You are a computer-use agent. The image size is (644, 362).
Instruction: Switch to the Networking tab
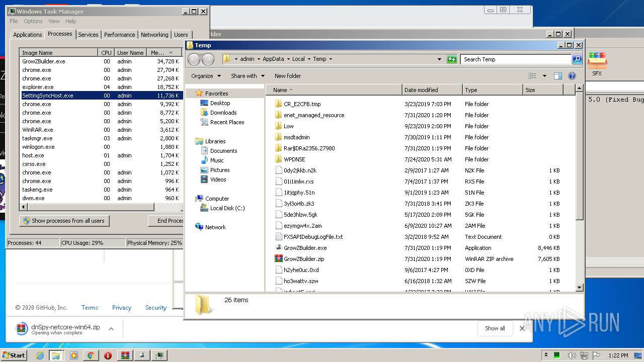point(154,35)
